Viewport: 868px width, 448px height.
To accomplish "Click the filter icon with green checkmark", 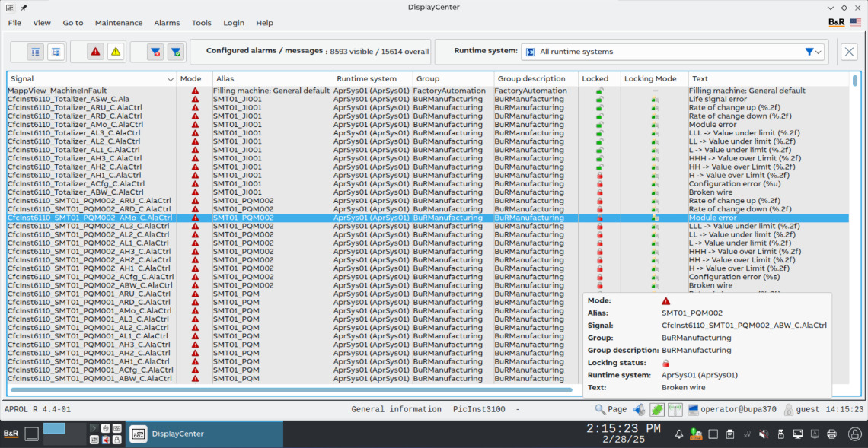I will click(175, 52).
